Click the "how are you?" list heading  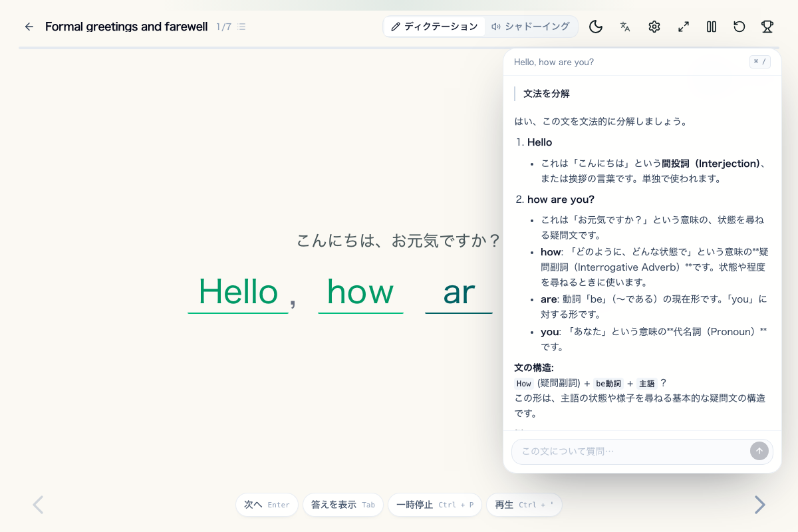(x=561, y=199)
